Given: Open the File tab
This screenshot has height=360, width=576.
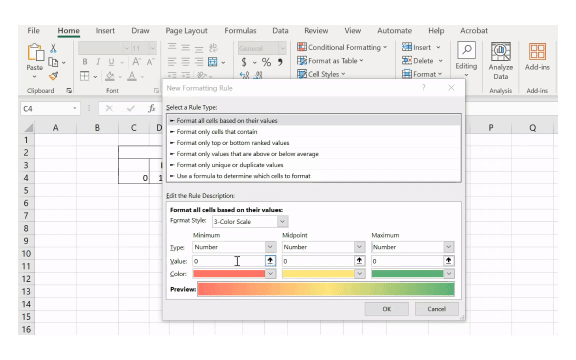Looking at the screenshot, I should [x=33, y=31].
